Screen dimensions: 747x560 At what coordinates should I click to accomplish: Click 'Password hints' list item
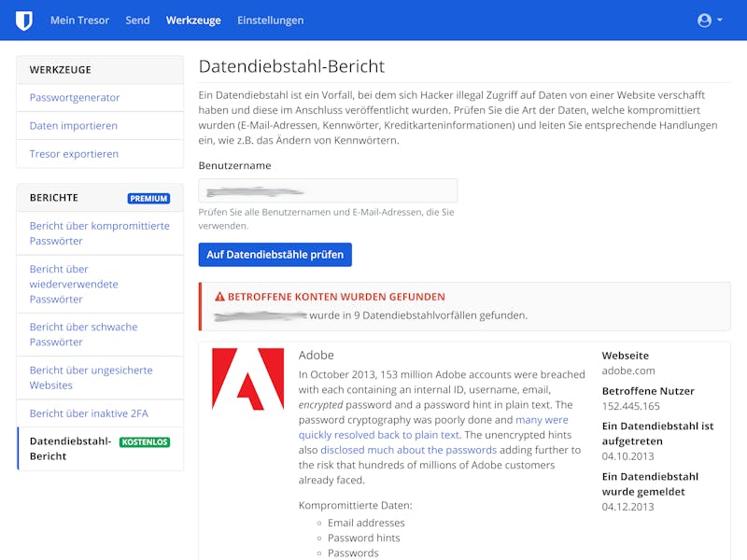(363, 539)
